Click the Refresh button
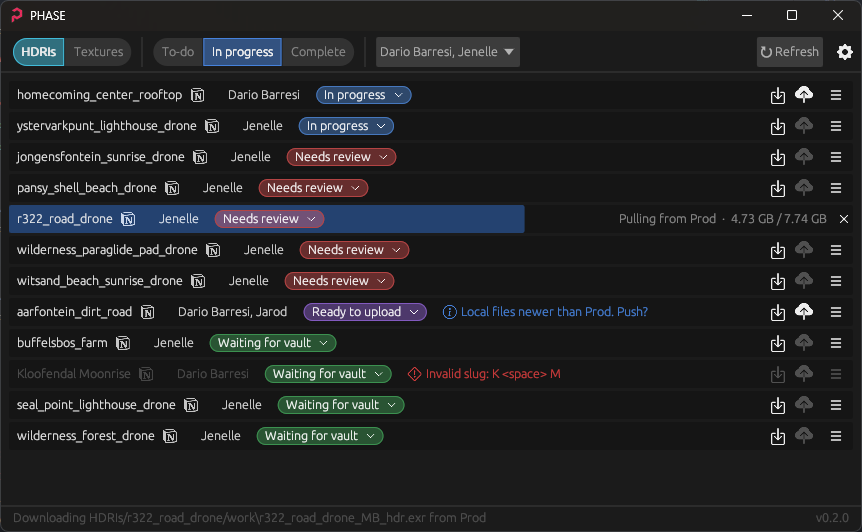 [789, 52]
